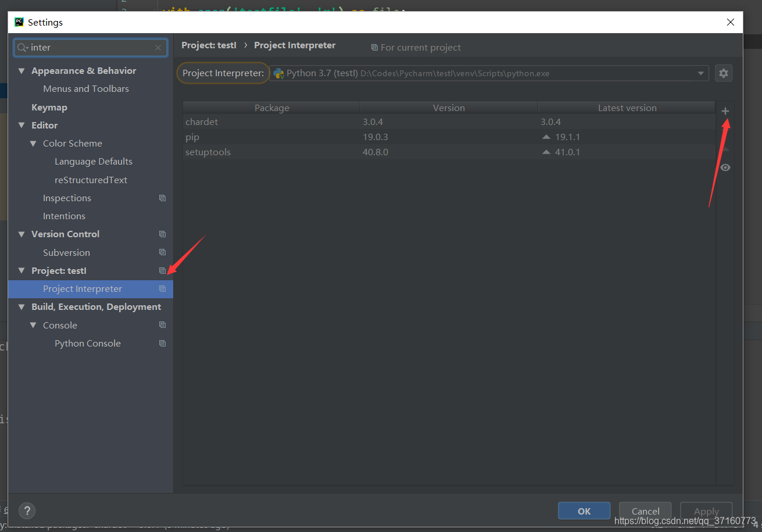Close the Settings dialog window
The height and width of the screenshot is (532, 762).
point(731,22)
